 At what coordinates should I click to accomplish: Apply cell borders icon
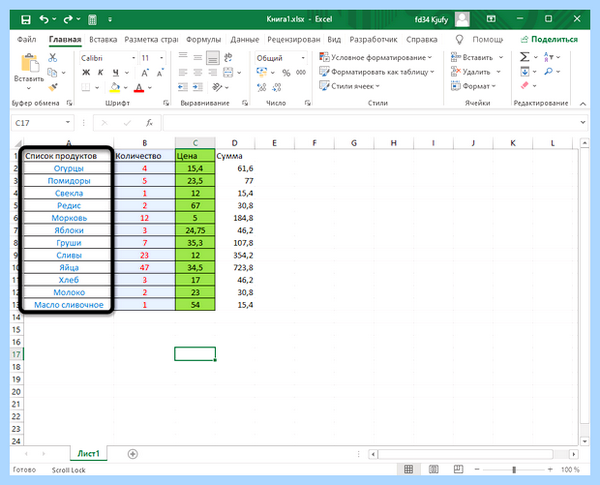(x=86, y=88)
